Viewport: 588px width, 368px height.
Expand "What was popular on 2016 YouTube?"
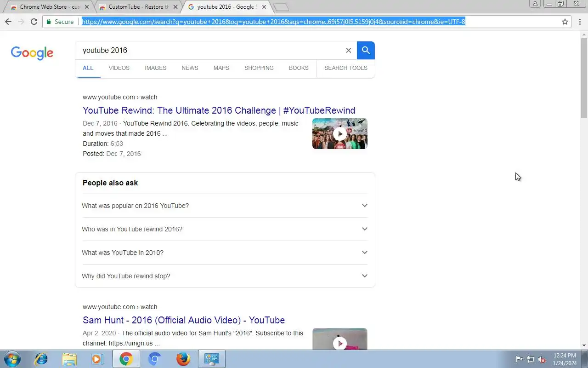(225, 206)
